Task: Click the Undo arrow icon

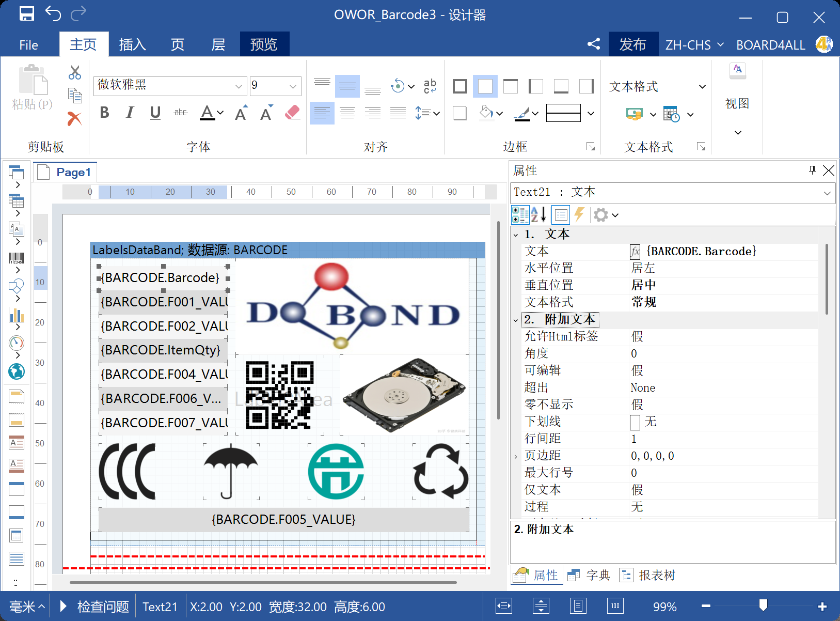Action: tap(53, 14)
